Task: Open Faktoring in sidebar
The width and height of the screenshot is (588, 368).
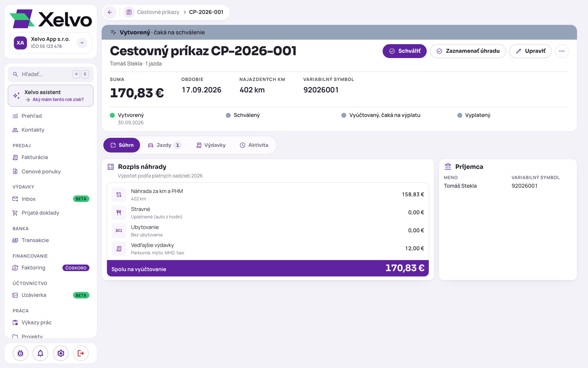Action: point(51,268)
